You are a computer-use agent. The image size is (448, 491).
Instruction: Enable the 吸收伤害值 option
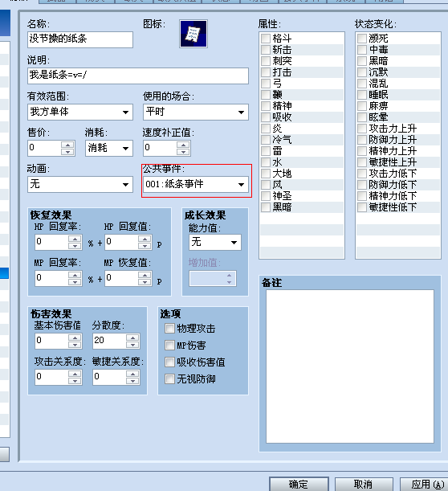click(169, 362)
